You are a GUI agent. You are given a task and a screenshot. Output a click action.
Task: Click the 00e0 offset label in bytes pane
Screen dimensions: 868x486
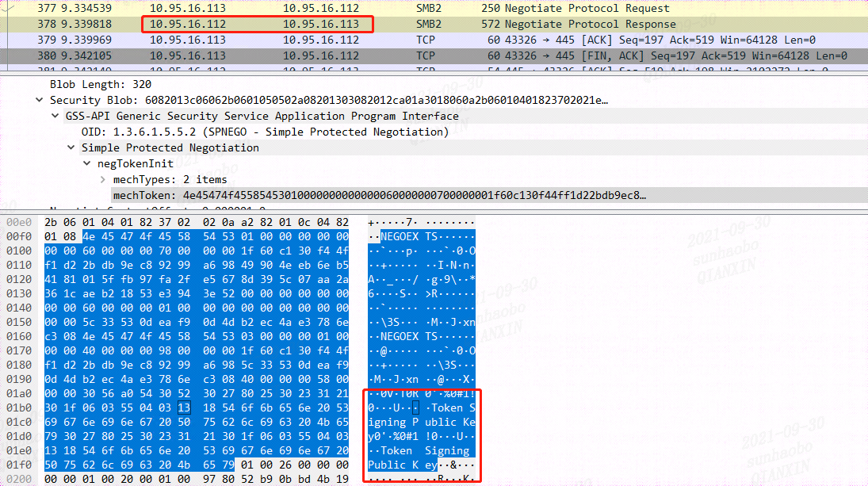[18, 222]
